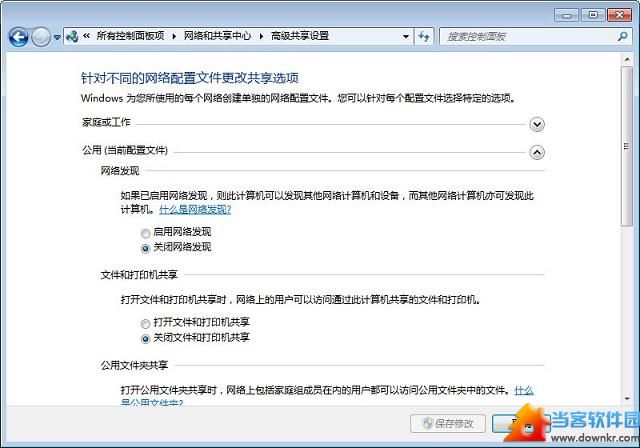Collapse the 公用 (当前配置文件) section
This screenshot has width=640, height=448.
tap(537, 152)
